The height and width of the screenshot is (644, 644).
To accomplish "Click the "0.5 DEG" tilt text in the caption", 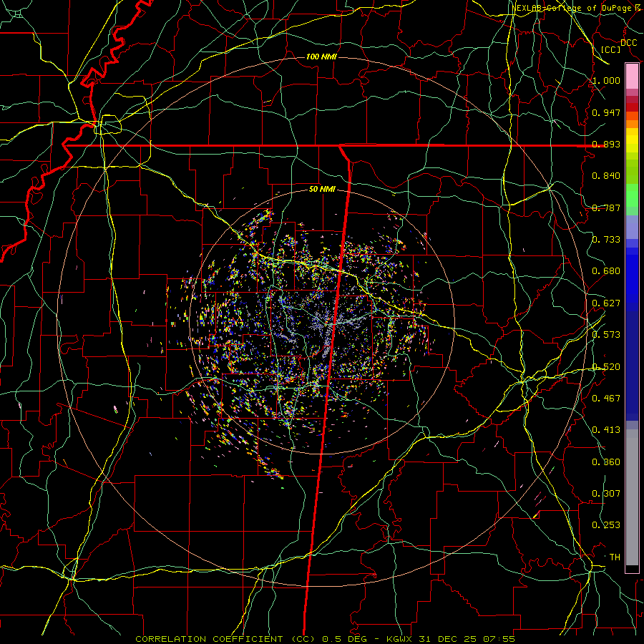I will 344,639.
